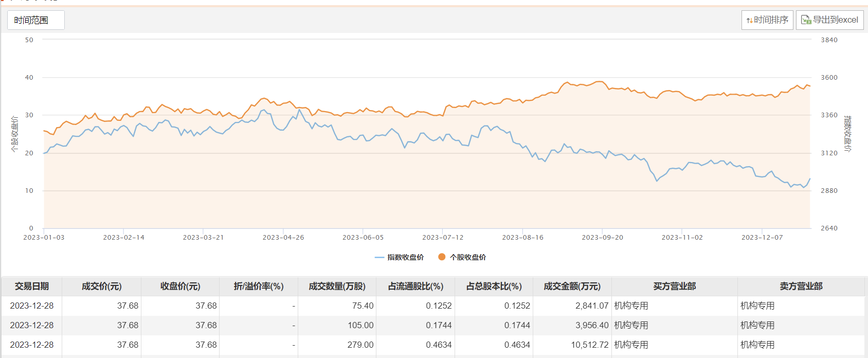Image resolution: width=868 pixels, height=358 pixels.
Task: Click the 成交金额(万元) column header
Action: tap(572, 287)
